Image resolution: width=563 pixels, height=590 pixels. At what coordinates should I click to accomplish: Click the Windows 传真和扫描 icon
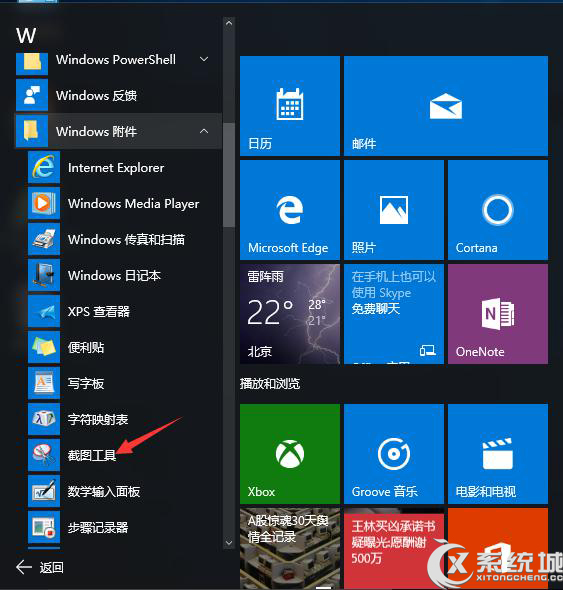click(44, 239)
